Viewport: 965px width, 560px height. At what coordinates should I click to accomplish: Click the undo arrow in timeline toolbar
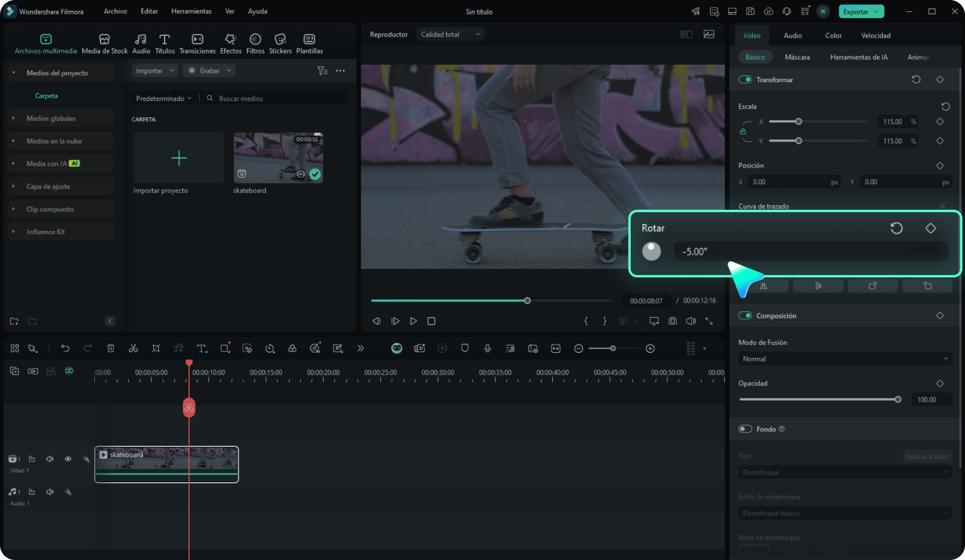coord(65,348)
